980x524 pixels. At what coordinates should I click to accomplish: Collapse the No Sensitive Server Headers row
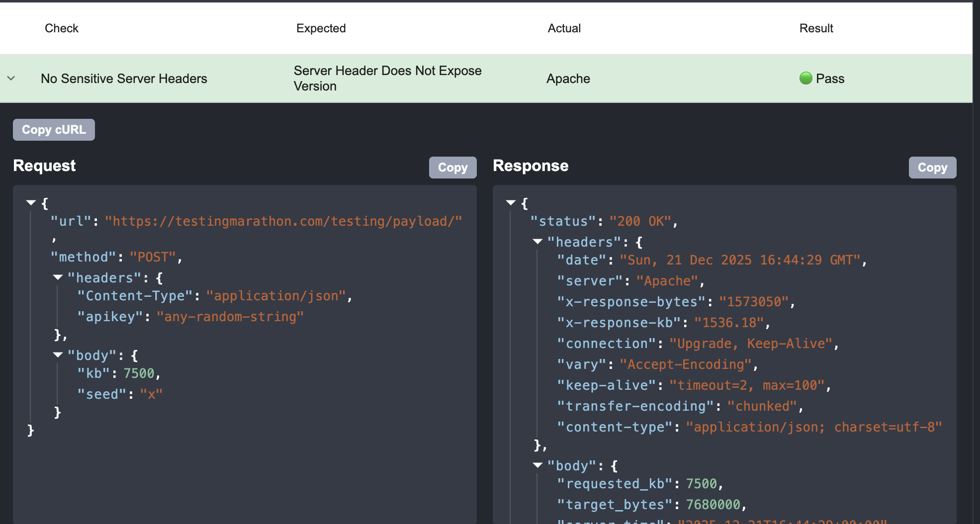click(11, 78)
